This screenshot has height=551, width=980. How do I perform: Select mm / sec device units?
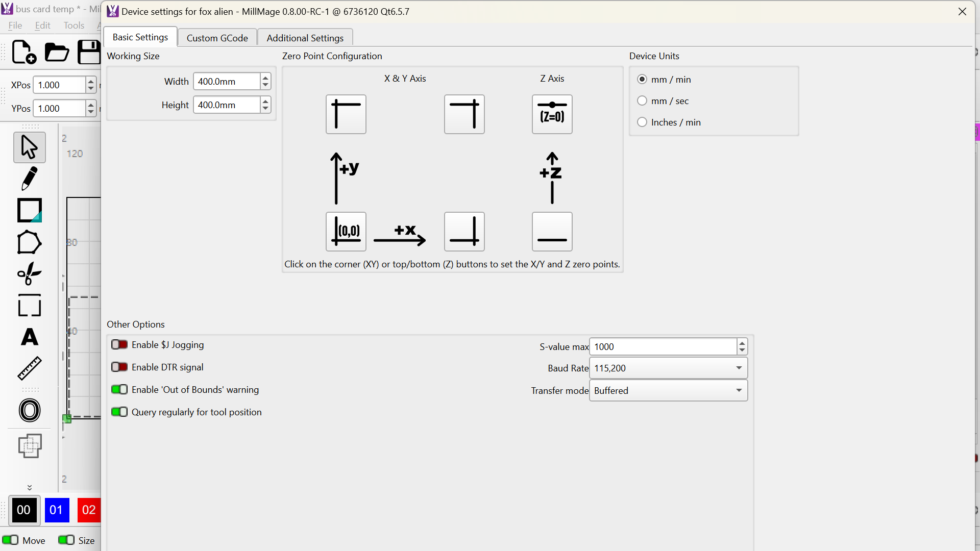click(642, 101)
